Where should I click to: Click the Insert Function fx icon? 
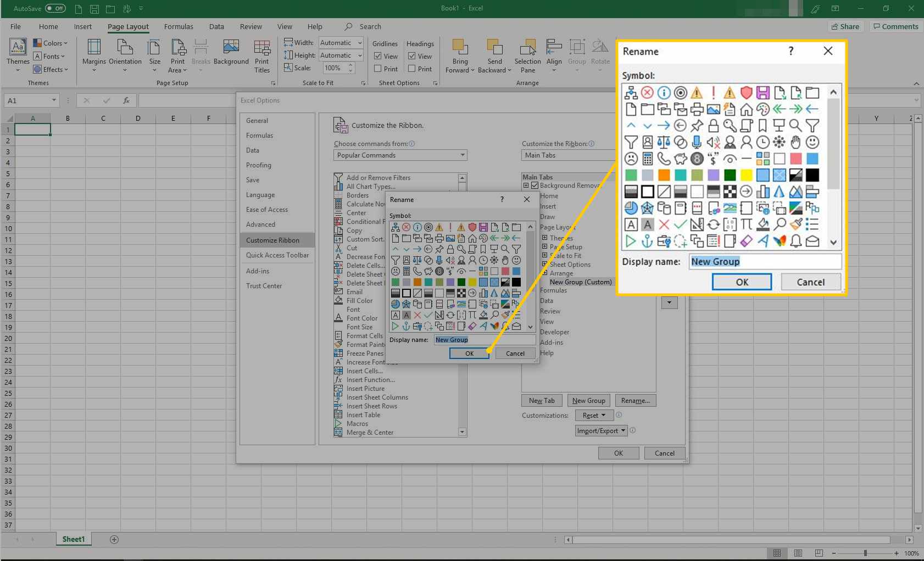coord(126,100)
